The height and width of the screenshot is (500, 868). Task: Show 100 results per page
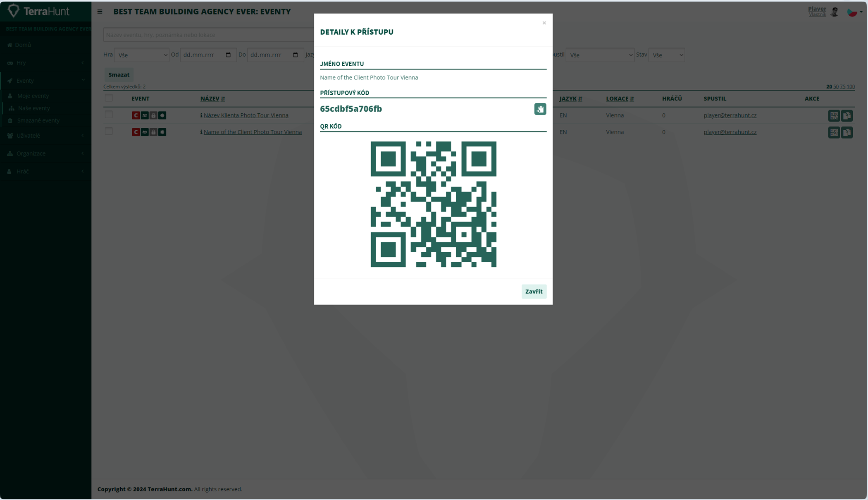pyautogui.click(x=851, y=87)
